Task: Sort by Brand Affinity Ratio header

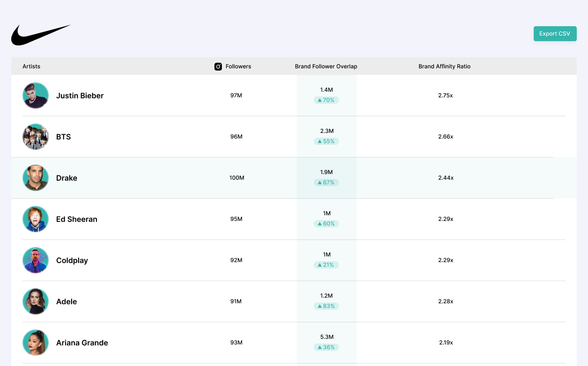Action: [x=444, y=66]
